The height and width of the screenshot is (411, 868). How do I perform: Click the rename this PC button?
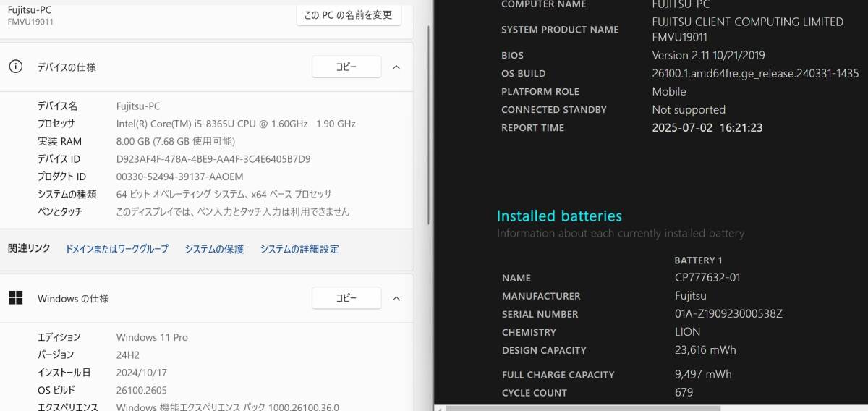tap(349, 14)
